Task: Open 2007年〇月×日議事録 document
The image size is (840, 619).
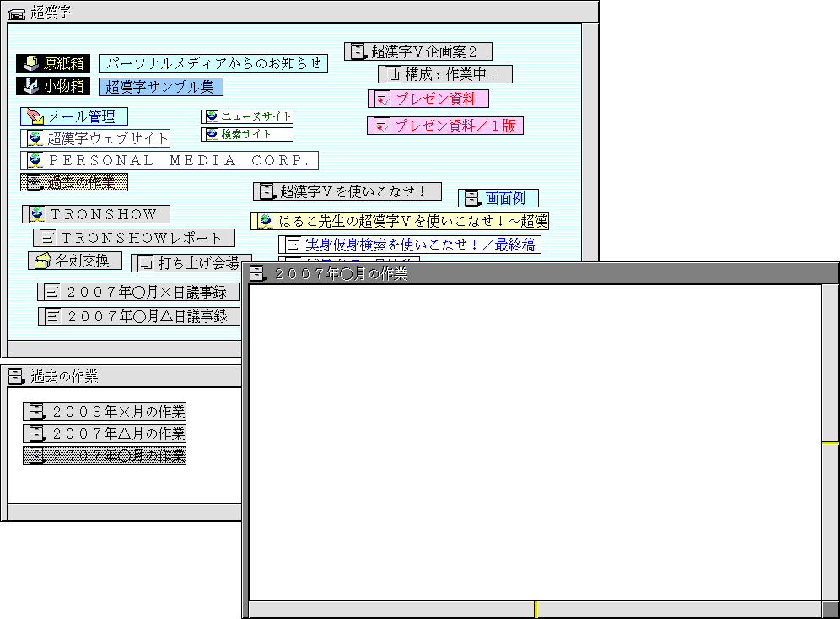Action: 139,293
